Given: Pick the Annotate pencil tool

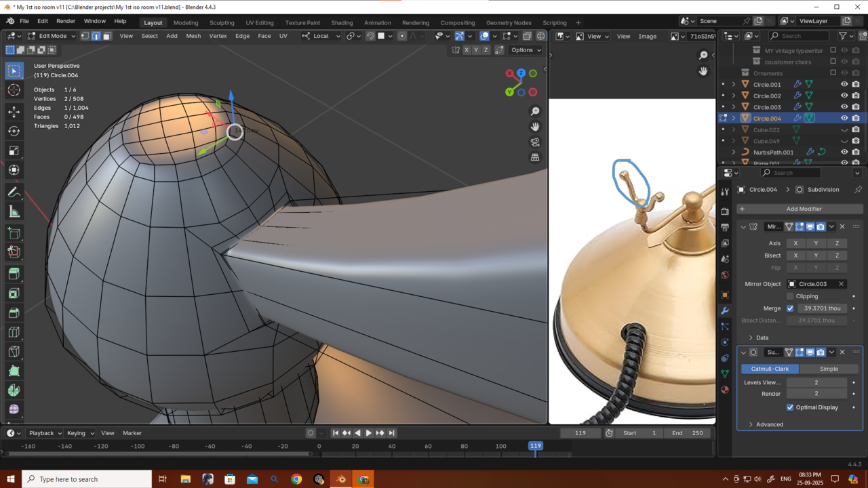Looking at the screenshot, I should pyautogui.click(x=14, y=192).
